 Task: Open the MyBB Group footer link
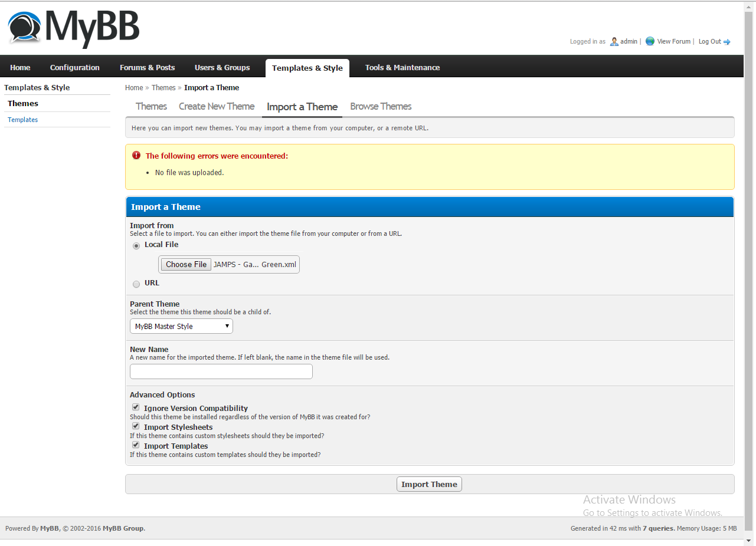click(x=123, y=528)
